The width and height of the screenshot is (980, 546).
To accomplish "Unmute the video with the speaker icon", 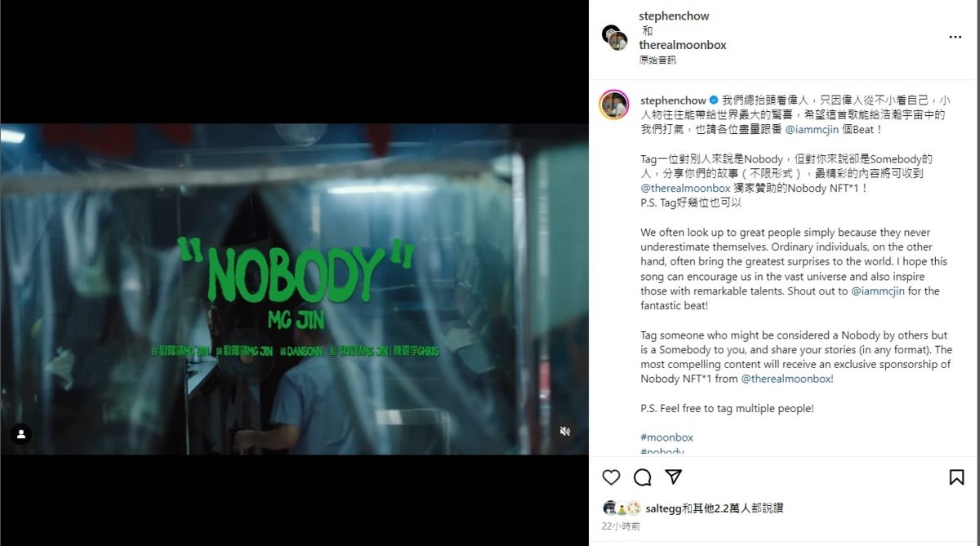I will [564, 431].
